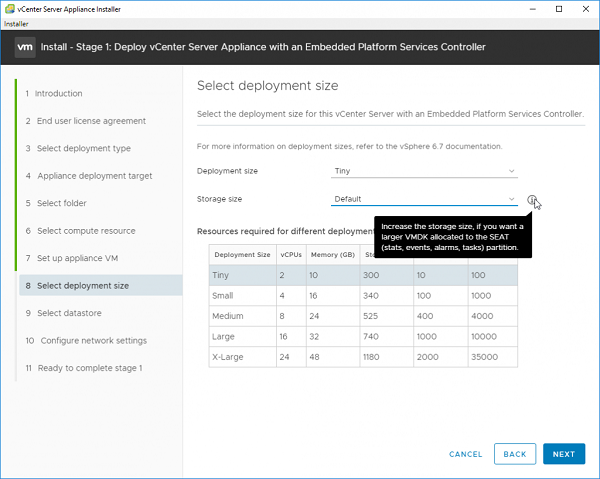Click the 48 memory cell for X-Large
The height and width of the screenshot is (479, 600).
(333, 357)
